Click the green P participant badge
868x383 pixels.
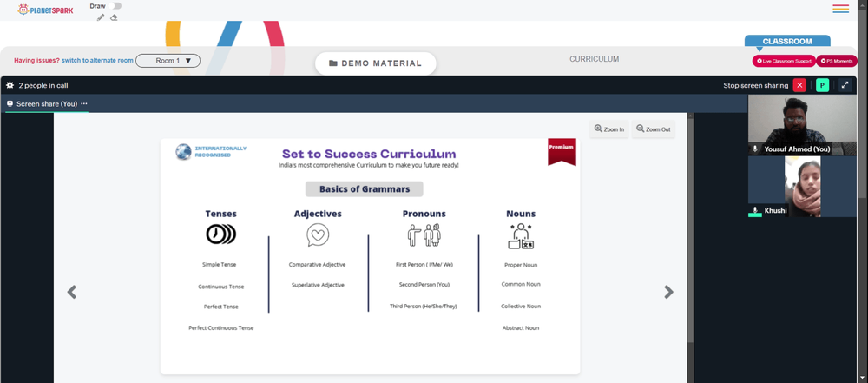[x=822, y=85]
